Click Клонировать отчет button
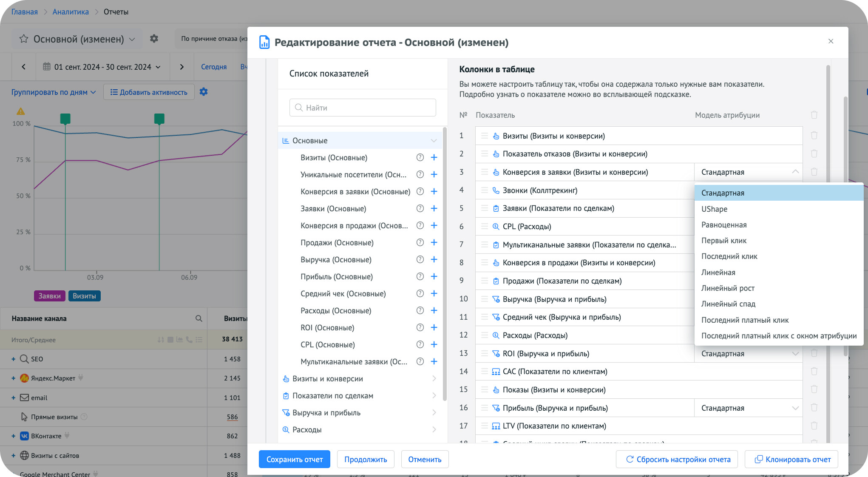This screenshot has height=477, width=868. point(791,459)
